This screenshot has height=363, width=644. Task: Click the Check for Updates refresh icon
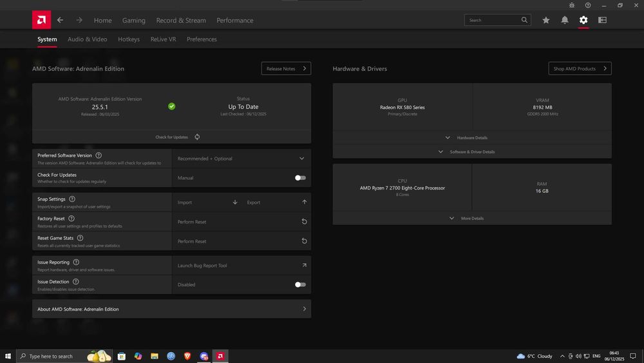197,137
